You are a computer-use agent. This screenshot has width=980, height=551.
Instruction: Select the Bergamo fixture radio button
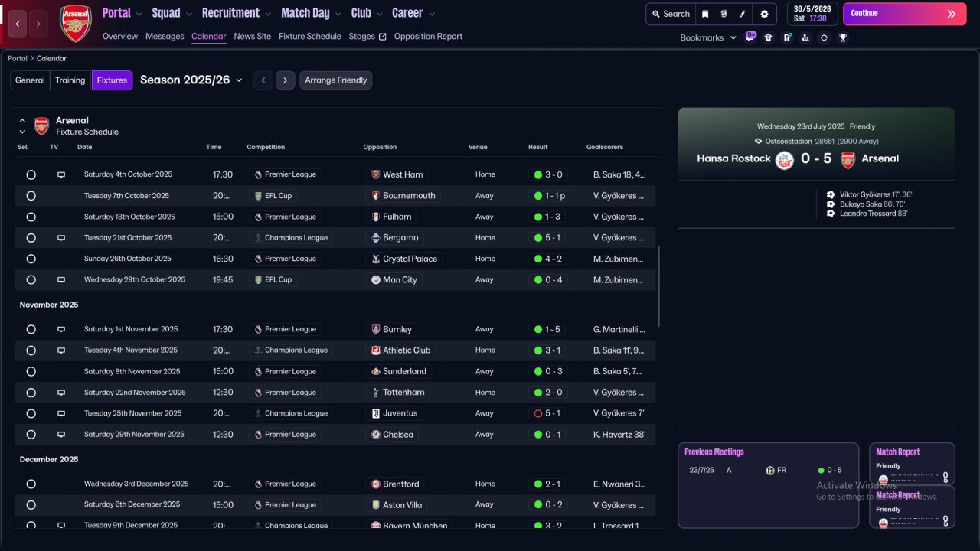(x=31, y=238)
